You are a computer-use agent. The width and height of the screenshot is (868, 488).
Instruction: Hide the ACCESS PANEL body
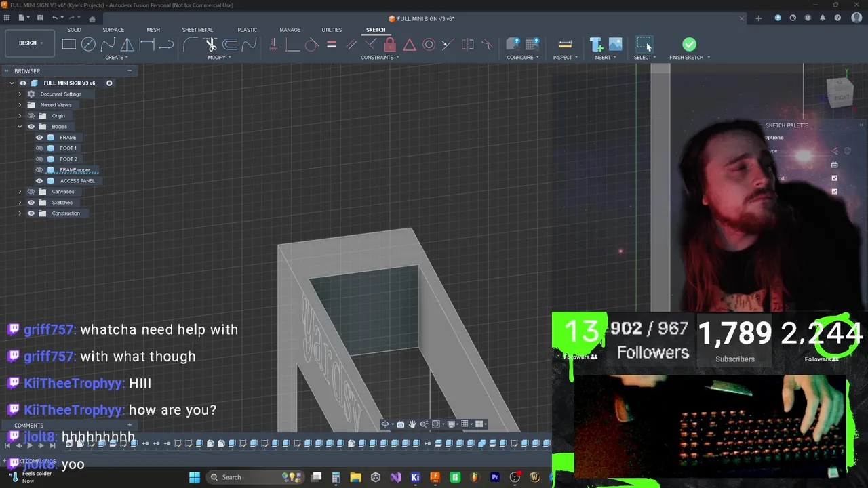39,181
